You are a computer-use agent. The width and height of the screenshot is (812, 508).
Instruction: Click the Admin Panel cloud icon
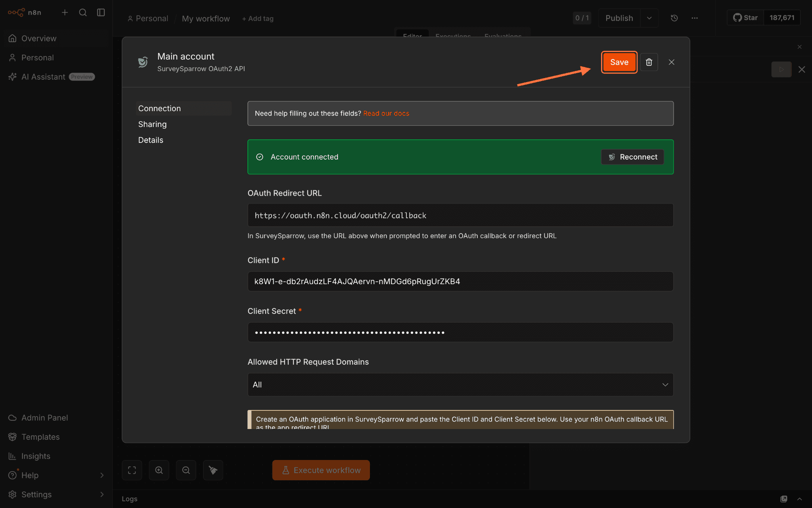pos(13,418)
